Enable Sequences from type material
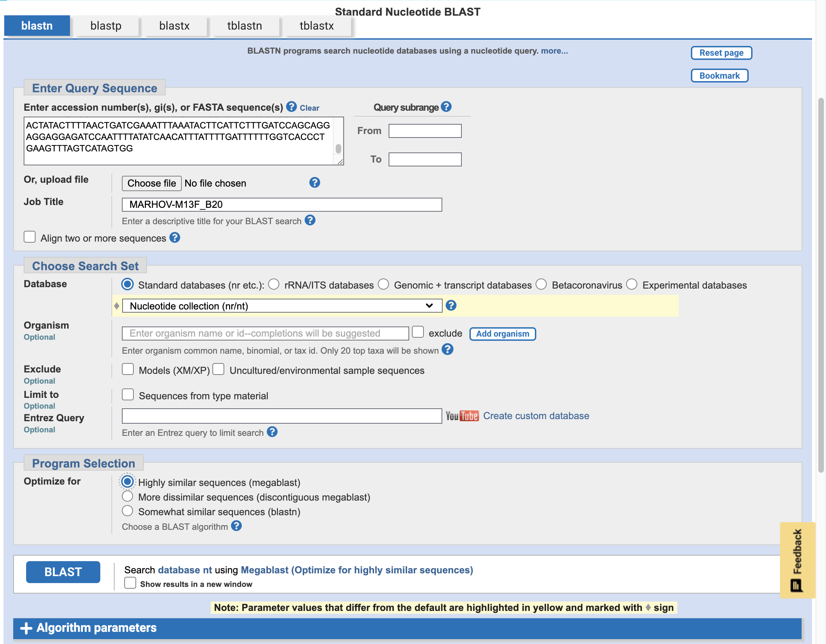Screen dimensions: 826x644 [x=128, y=394]
